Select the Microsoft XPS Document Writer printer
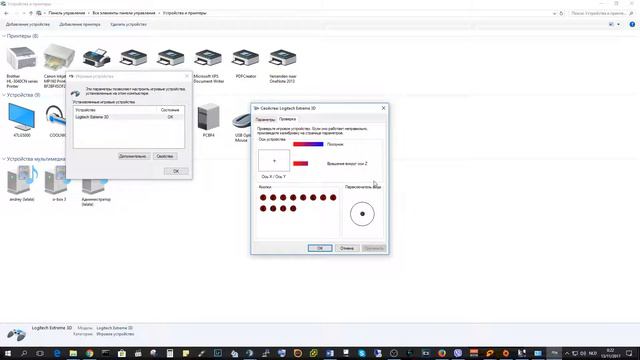 click(x=208, y=58)
